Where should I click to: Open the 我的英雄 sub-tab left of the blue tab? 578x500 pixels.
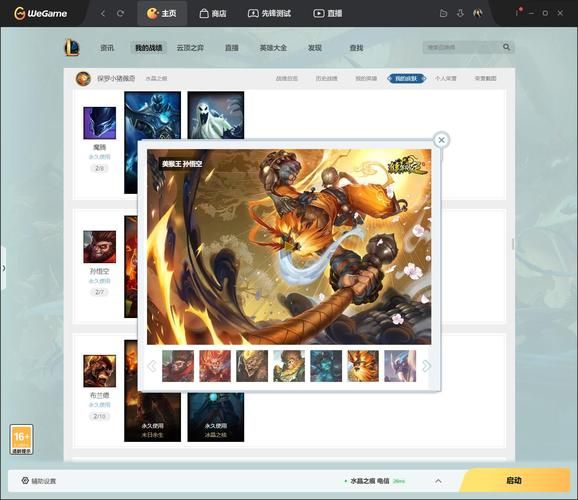[366, 79]
